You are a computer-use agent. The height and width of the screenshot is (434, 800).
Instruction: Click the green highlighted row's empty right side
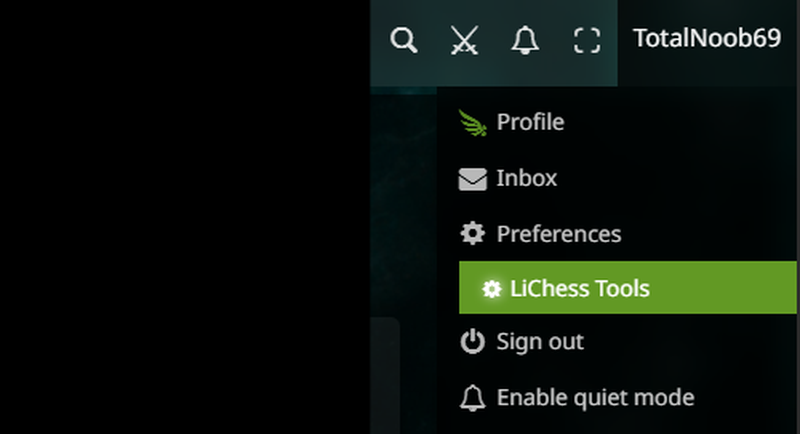tap(724, 288)
